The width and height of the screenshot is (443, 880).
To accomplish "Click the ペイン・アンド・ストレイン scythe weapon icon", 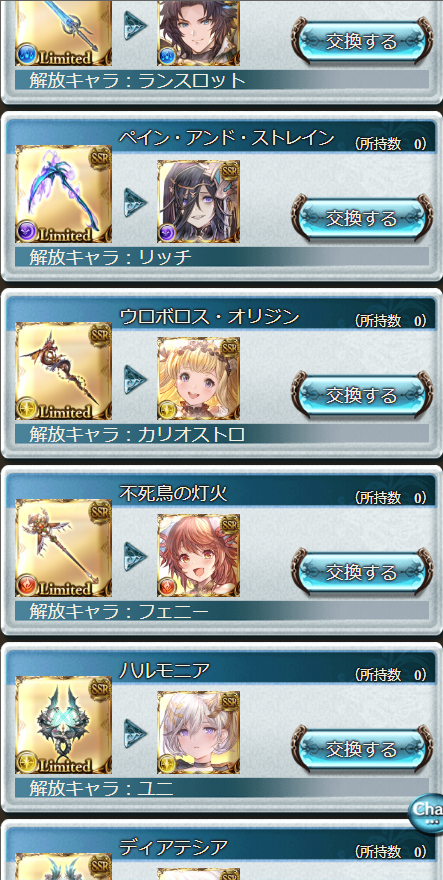I will coord(63,194).
